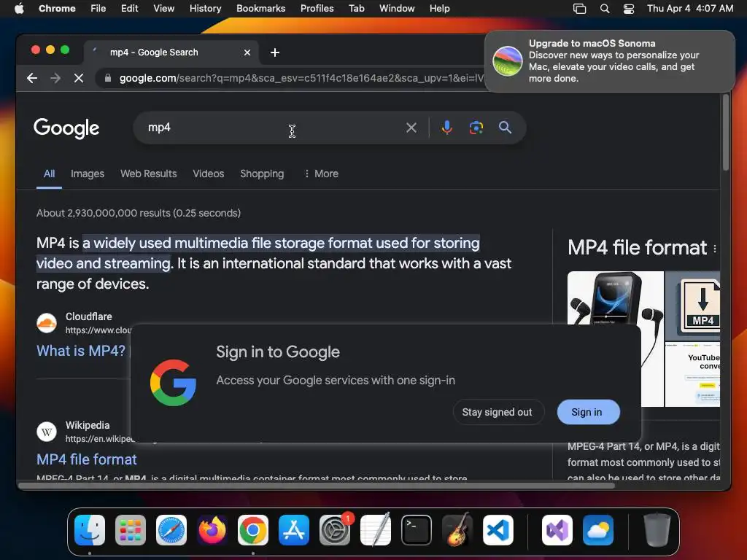This screenshot has width=747, height=560.
Task: Open Finder from the Dock
Action: [x=90, y=530]
